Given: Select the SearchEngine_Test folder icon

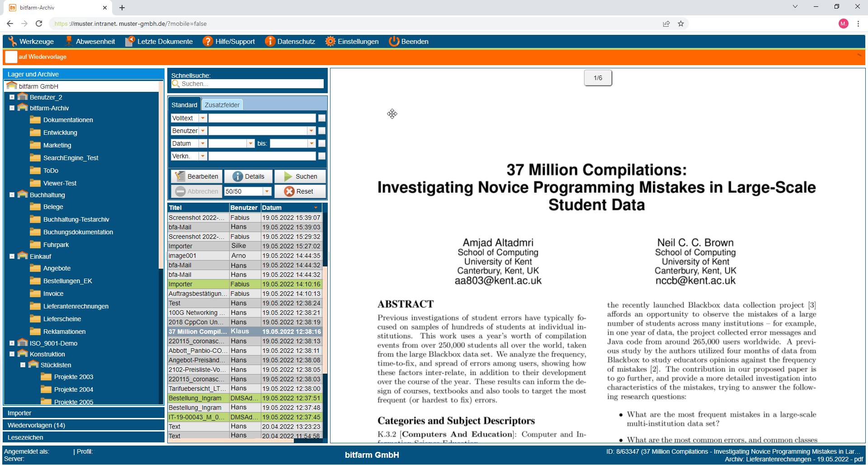Looking at the screenshot, I should pos(35,158).
